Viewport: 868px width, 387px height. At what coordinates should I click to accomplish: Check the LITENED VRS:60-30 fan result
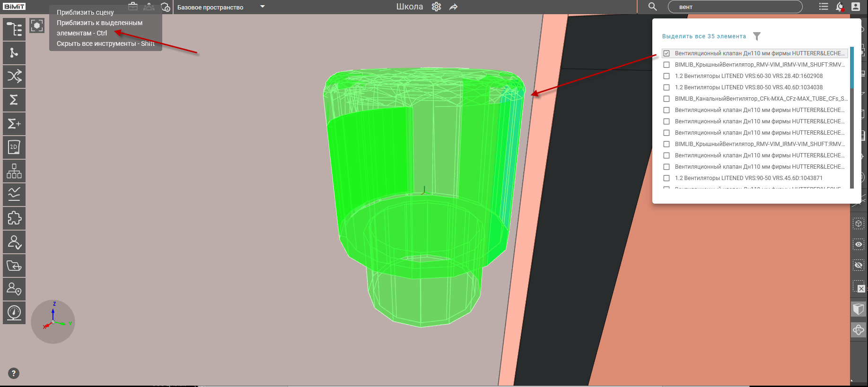pos(666,76)
